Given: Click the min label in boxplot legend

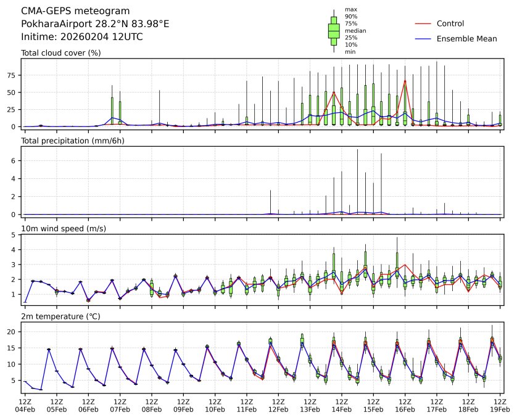Looking at the screenshot, I should [x=350, y=52].
